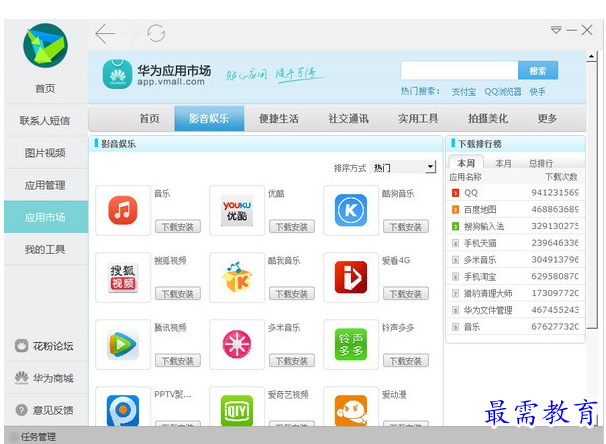Go back with the left arrow
The width and height of the screenshot is (606, 444).
click(105, 33)
